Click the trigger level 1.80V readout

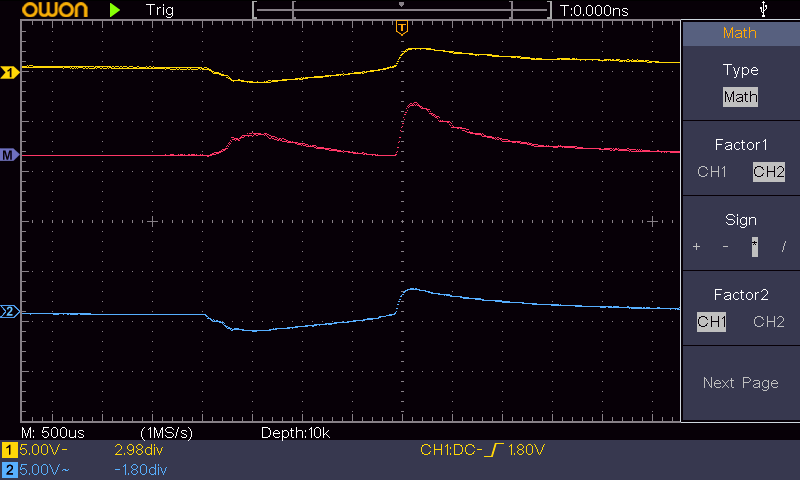pyautogui.click(x=526, y=450)
